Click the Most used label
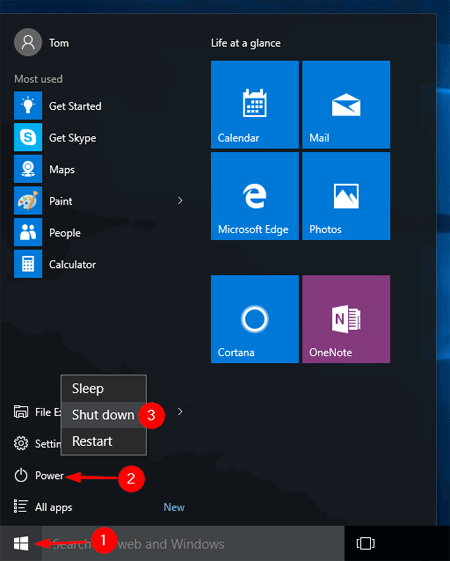The width and height of the screenshot is (450, 561). (38, 79)
